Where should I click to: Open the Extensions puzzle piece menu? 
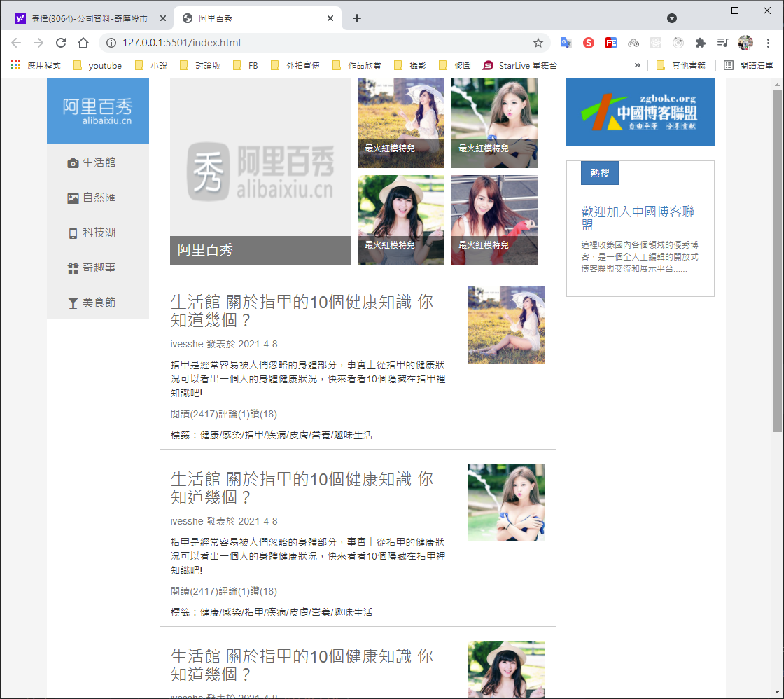click(x=701, y=43)
